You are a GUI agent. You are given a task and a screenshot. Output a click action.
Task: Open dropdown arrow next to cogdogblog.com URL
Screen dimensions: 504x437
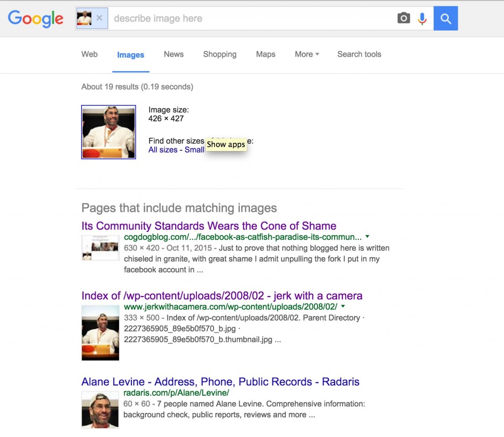coord(367,237)
